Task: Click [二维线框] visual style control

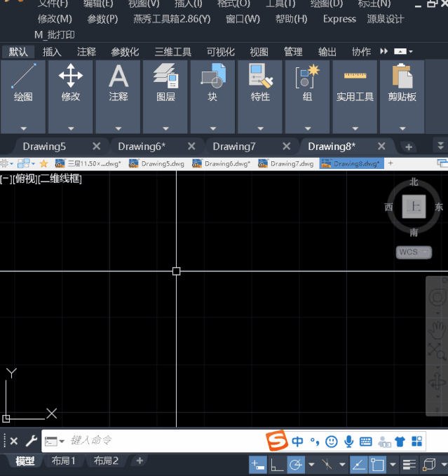Action: click(x=60, y=179)
